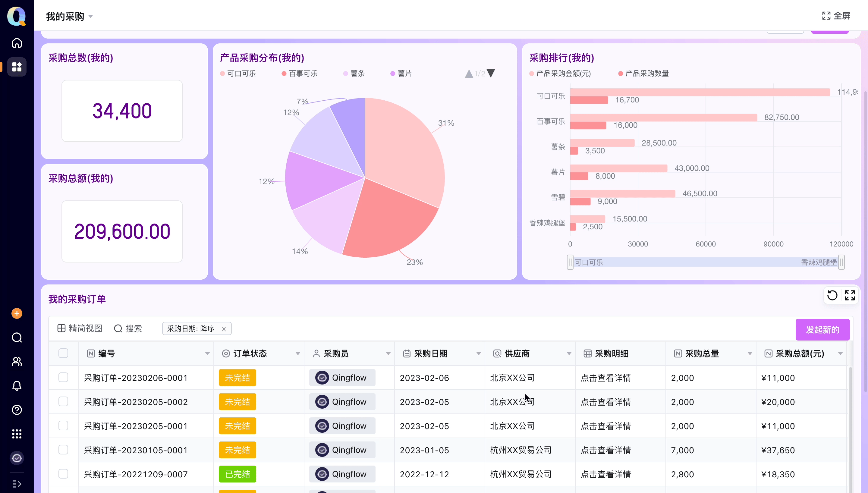The height and width of the screenshot is (493, 868).
Task: Click the Qingflow buyer tag in first row
Action: pos(342,378)
